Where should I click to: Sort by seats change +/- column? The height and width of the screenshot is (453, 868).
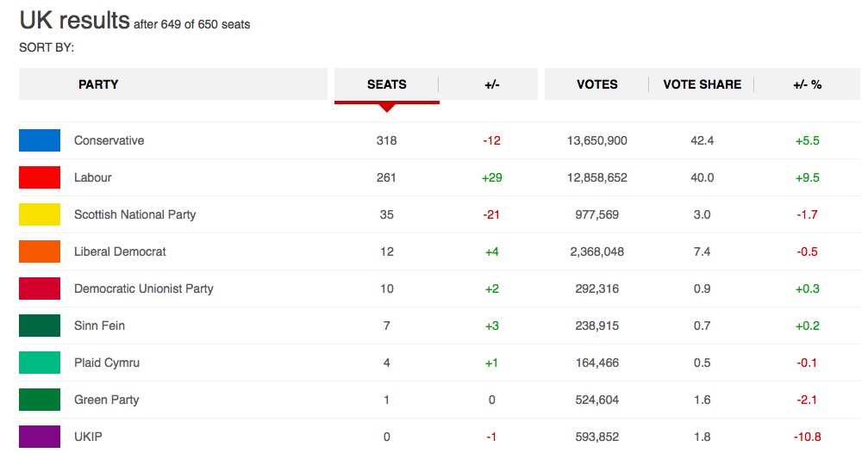[491, 84]
